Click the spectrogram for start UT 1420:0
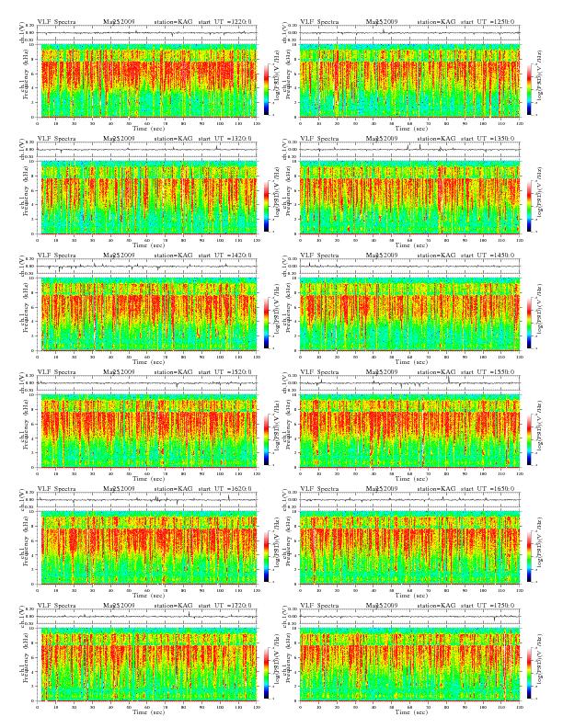Screen dimensions: 563x728 pyautogui.click(x=147, y=314)
